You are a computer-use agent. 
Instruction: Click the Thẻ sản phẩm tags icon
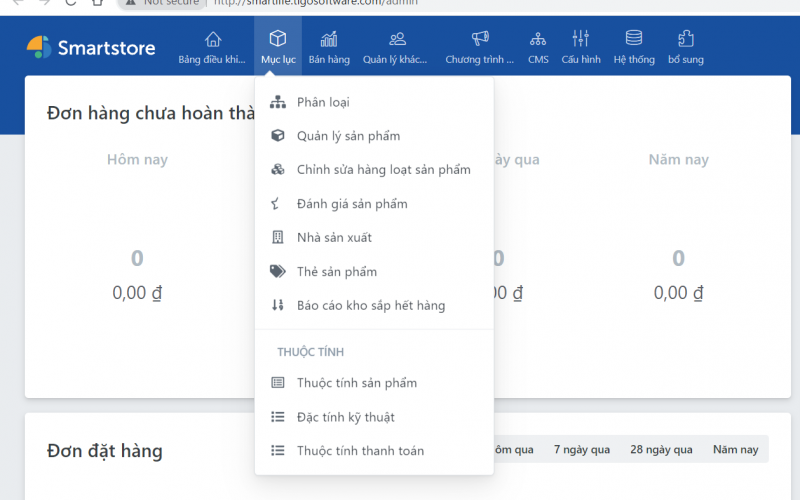(x=278, y=271)
